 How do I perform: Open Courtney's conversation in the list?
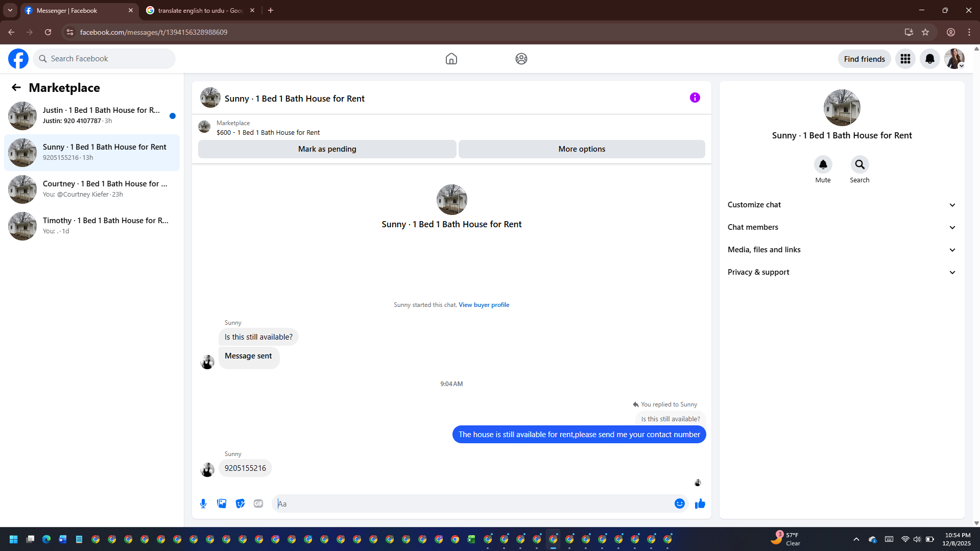tap(92, 189)
